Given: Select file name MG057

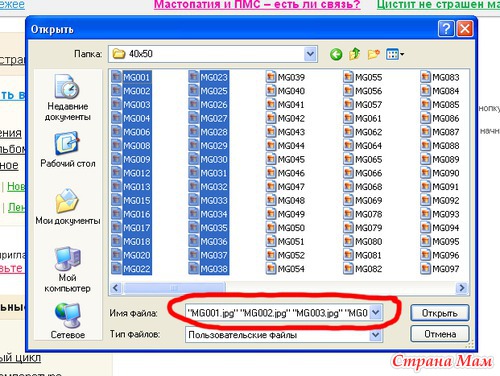Looking at the screenshot, I should point(368,105).
